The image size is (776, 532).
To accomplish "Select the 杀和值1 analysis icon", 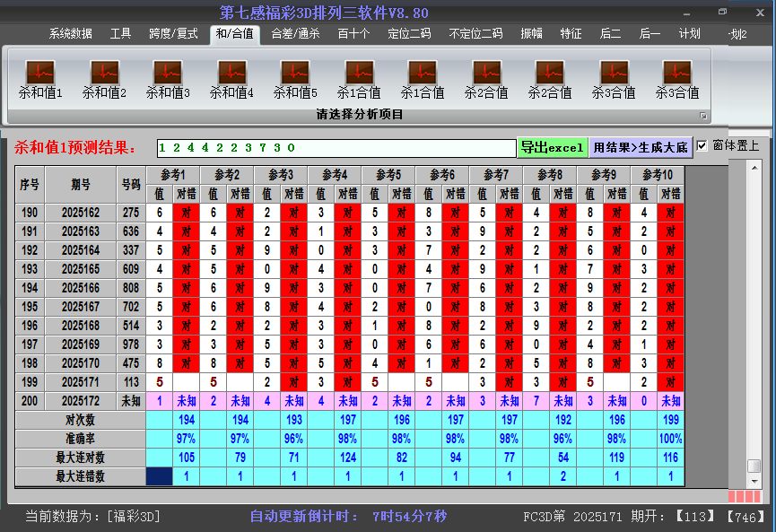I will click(x=40, y=79).
